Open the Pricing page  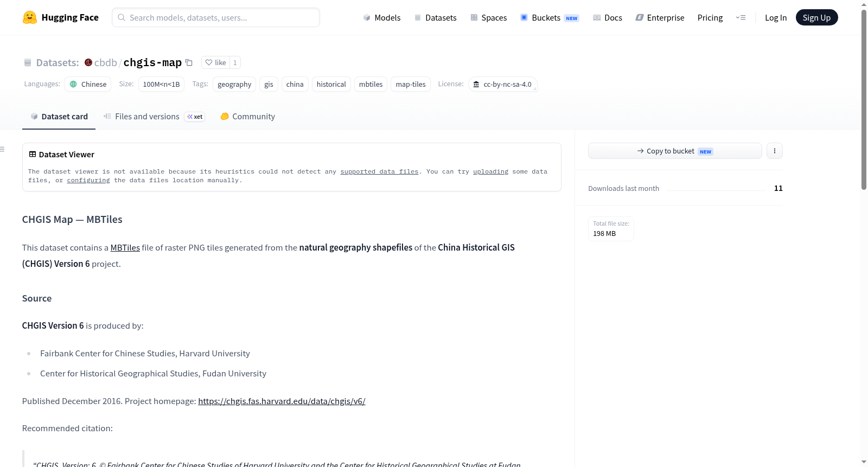[x=710, y=17]
